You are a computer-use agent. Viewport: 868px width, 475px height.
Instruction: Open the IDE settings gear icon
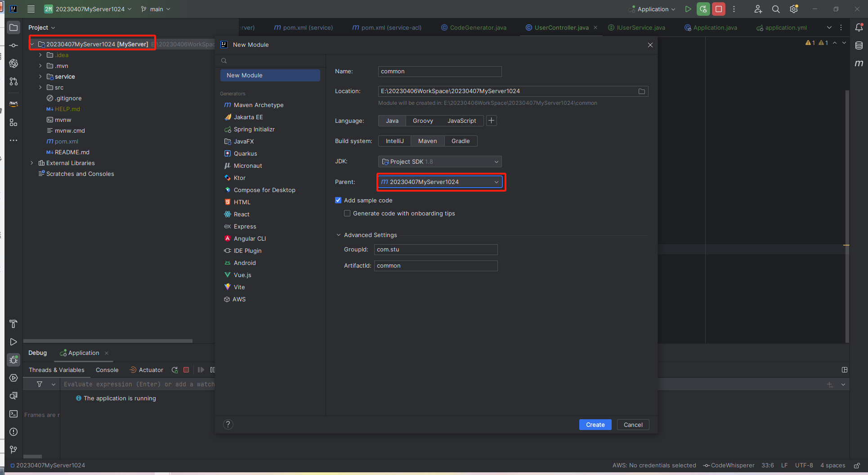(794, 9)
